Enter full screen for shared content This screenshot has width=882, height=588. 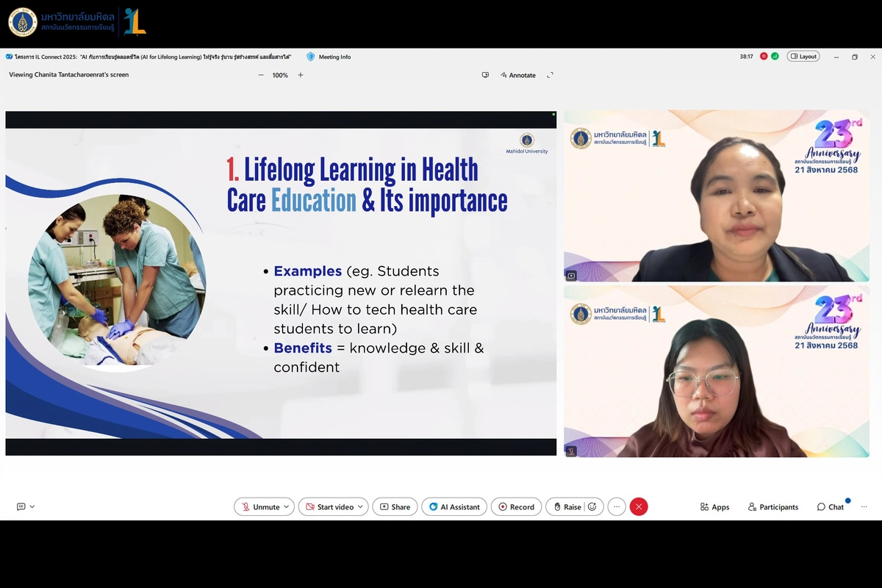pos(550,75)
